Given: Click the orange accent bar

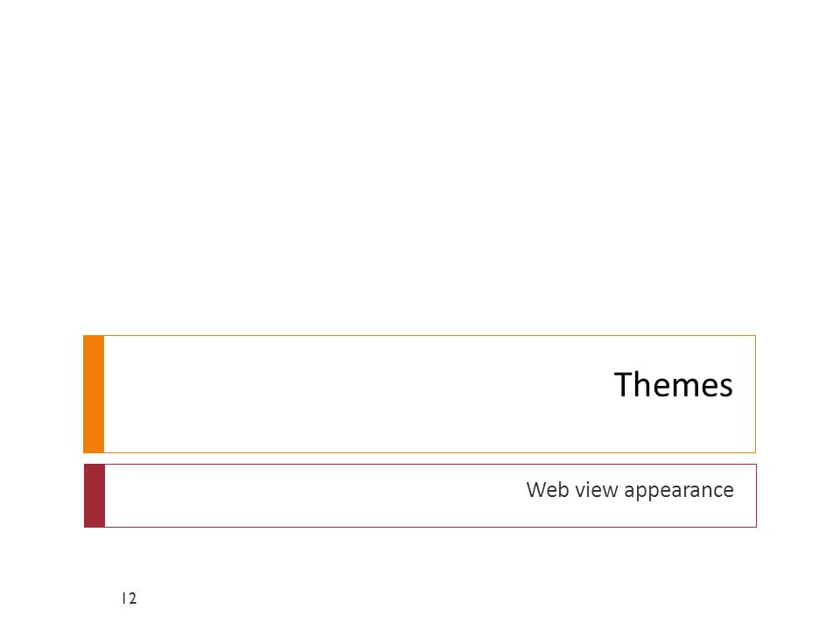Looking at the screenshot, I should coord(94,394).
